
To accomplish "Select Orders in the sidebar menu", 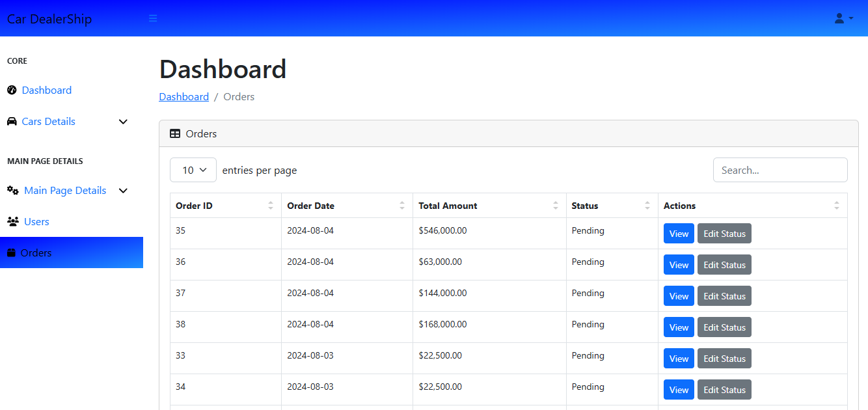I will tap(36, 253).
